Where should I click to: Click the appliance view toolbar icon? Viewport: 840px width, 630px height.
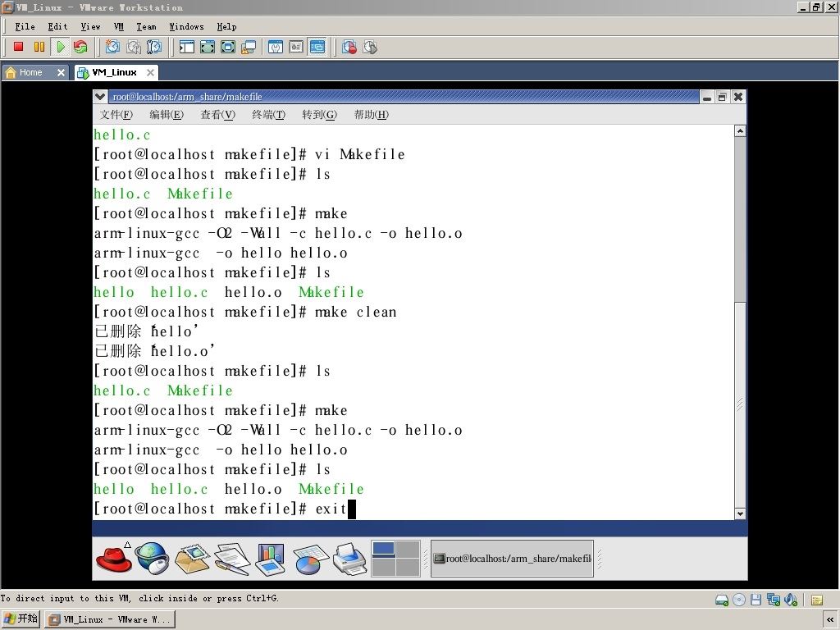(x=296, y=47)
